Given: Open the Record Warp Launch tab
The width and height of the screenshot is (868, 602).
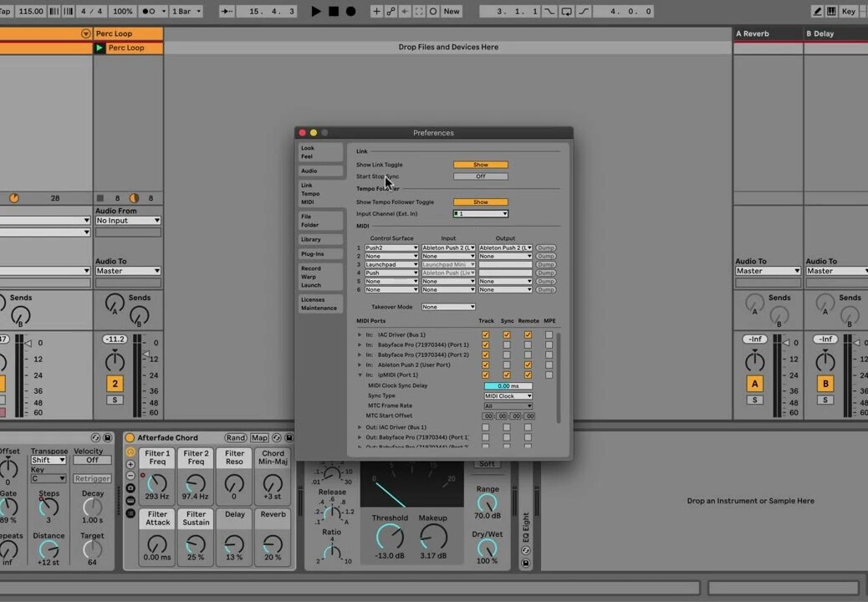Looking at the screenshot, I should point(320,277).
